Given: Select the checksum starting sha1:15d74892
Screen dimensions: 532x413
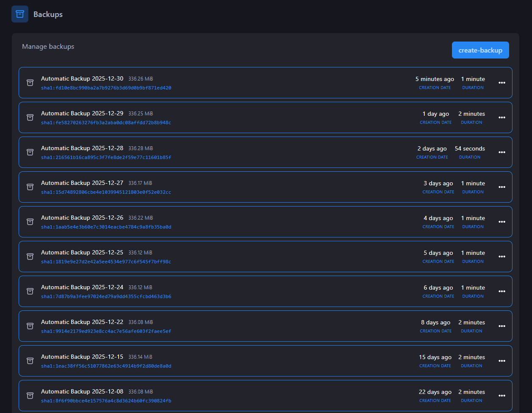Looking at the screenshot, I should (106, 192).
